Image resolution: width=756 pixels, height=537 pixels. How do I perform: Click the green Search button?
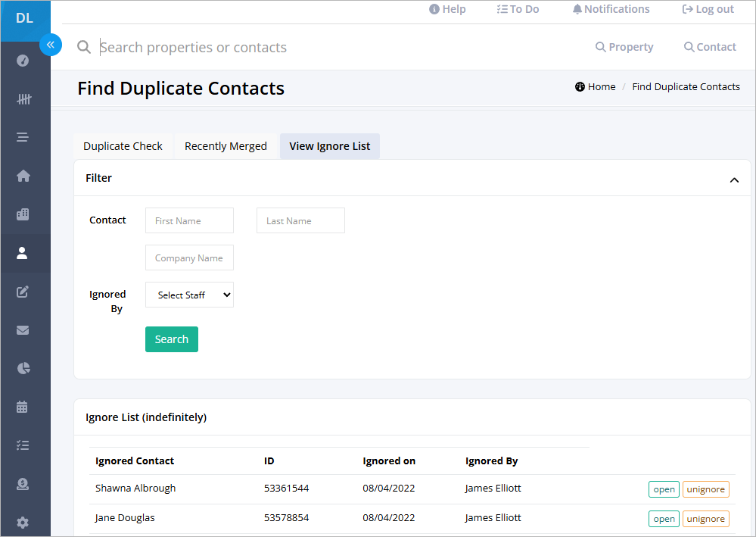coord(172,339)
